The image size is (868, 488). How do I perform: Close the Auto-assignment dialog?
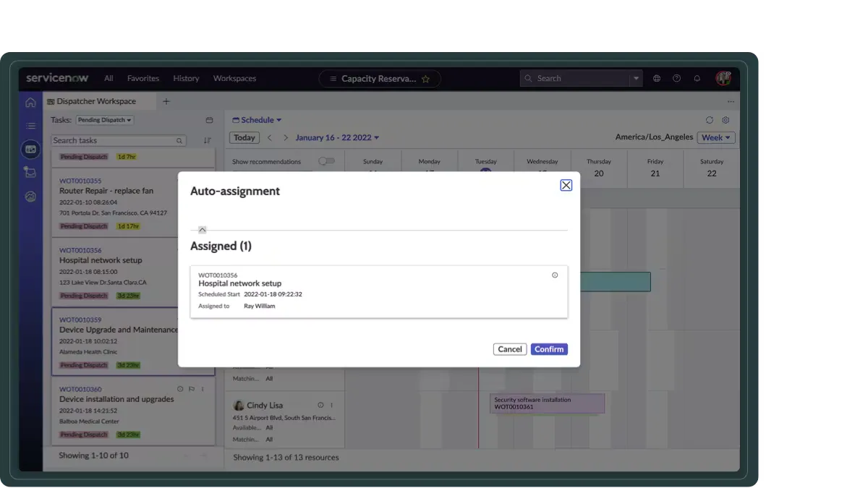[566, 185]
